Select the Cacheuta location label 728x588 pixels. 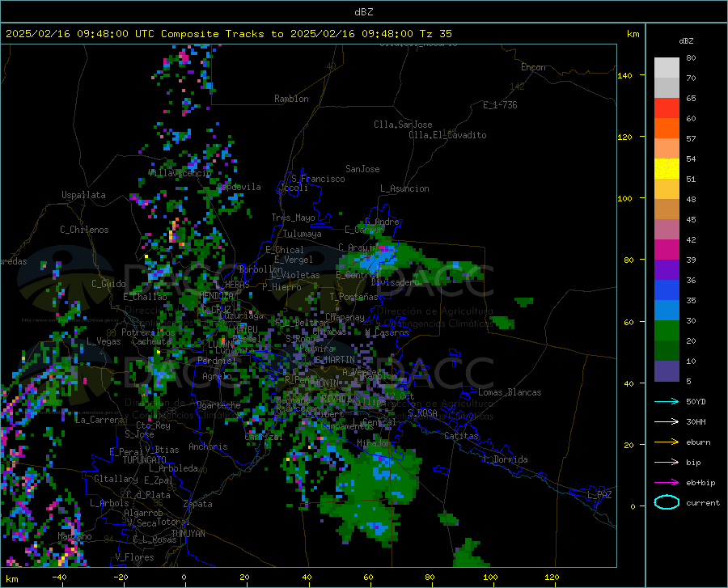151,341
